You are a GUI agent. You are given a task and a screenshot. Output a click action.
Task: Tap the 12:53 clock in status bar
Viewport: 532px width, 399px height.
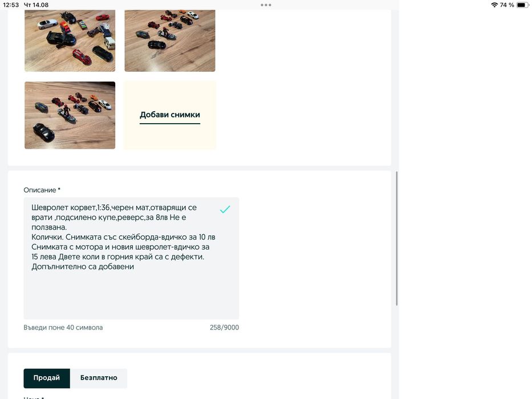click(11, 5)
